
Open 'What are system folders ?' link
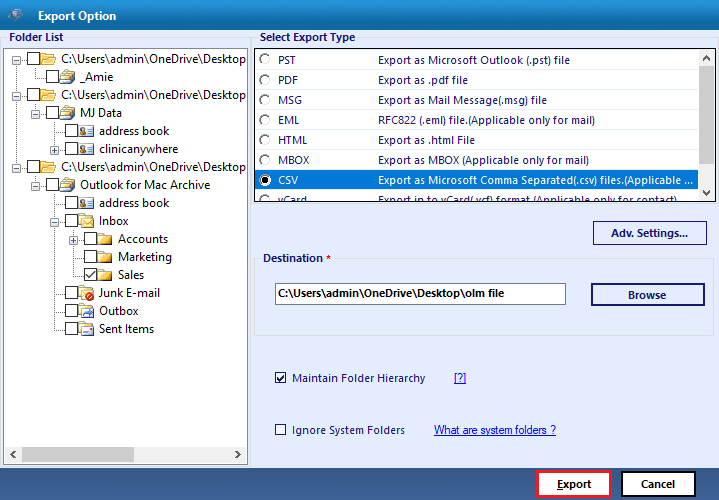pos(495,430)
